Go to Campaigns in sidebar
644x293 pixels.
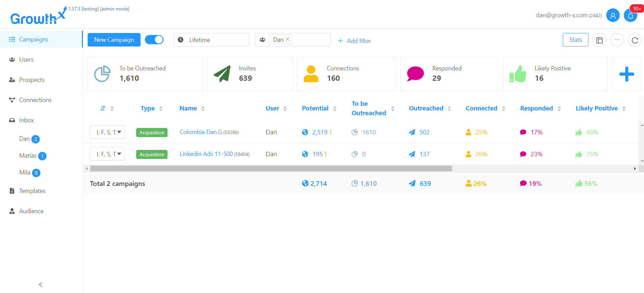click(41, 39)
